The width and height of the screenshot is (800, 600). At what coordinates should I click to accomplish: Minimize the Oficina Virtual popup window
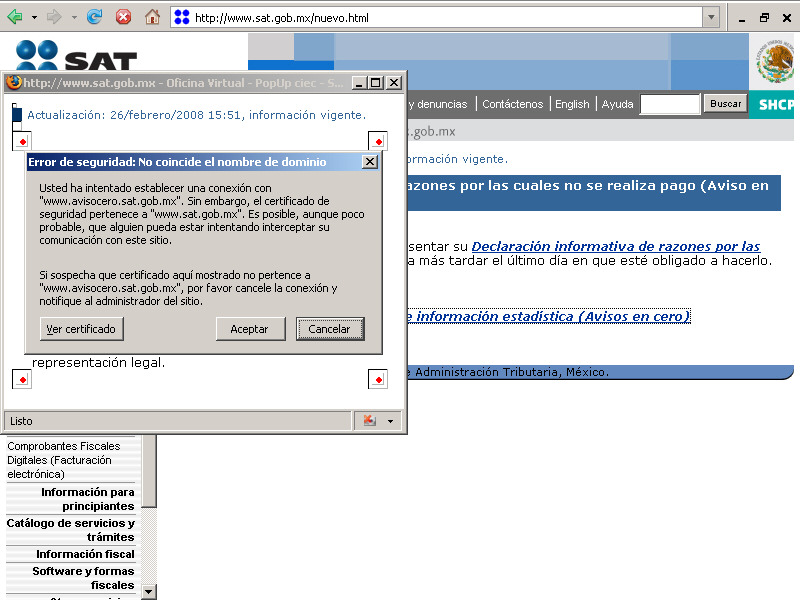359,83
